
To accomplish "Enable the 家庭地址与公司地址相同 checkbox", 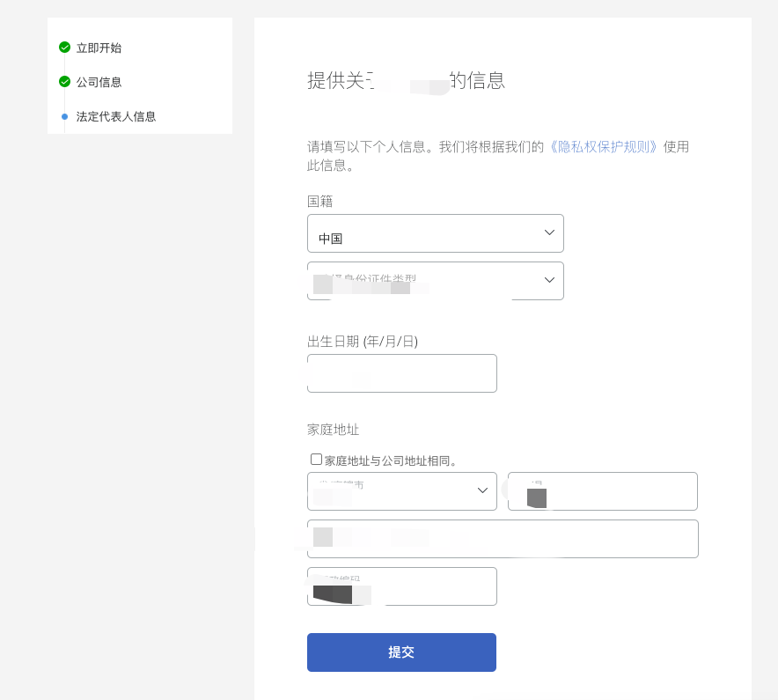I will click(316, 459).
